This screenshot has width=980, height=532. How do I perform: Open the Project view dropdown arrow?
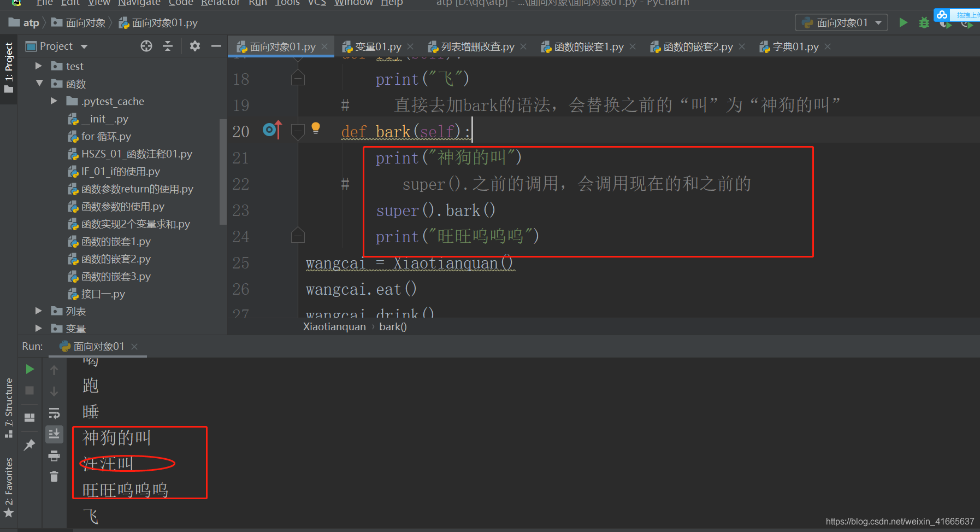pos(84,47)
